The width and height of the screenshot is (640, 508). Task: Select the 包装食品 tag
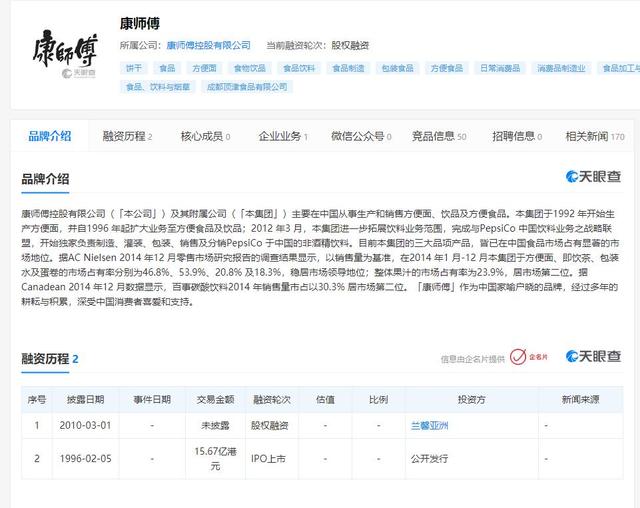pyautogui.click(x=398, y=68)
